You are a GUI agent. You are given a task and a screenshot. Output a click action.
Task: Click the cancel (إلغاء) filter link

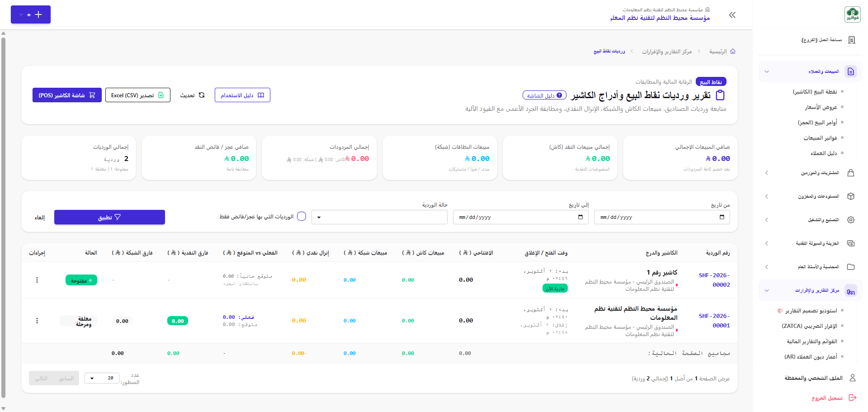[x=40, y=218]
